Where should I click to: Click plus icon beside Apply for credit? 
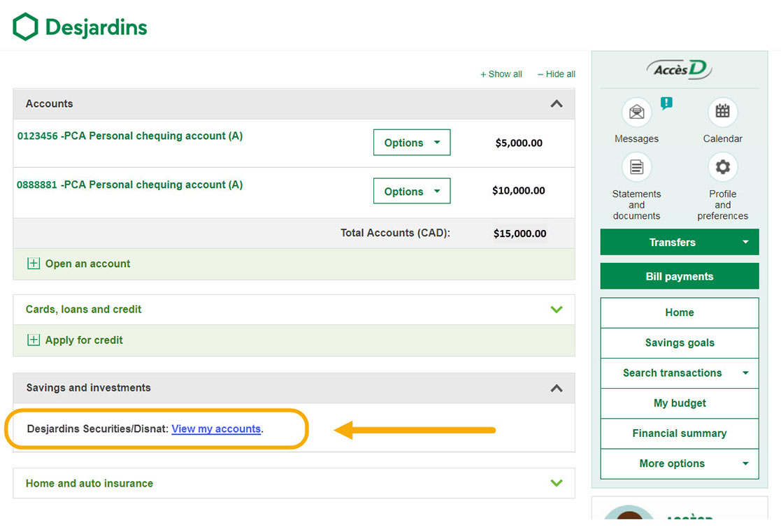tap(34, 340)
